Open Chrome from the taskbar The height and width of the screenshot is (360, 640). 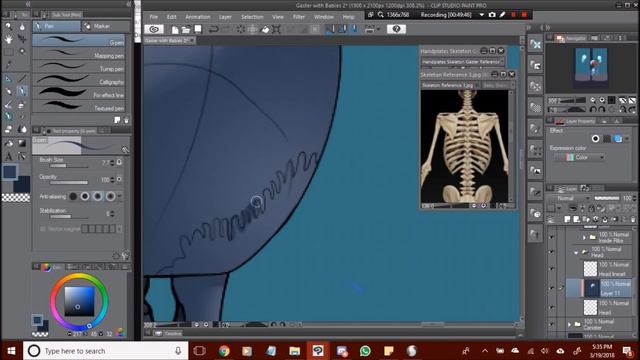point(224,351)
